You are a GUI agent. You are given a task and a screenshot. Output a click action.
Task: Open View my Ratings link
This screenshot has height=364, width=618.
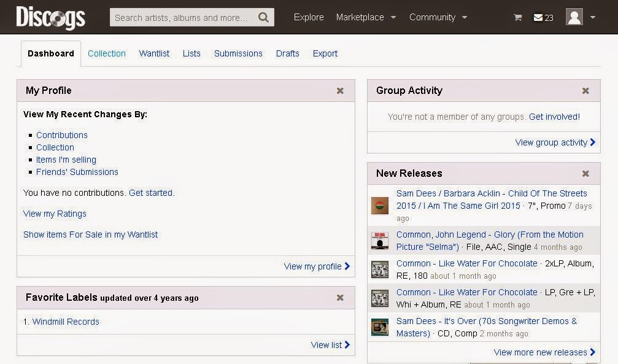point(55,214)
